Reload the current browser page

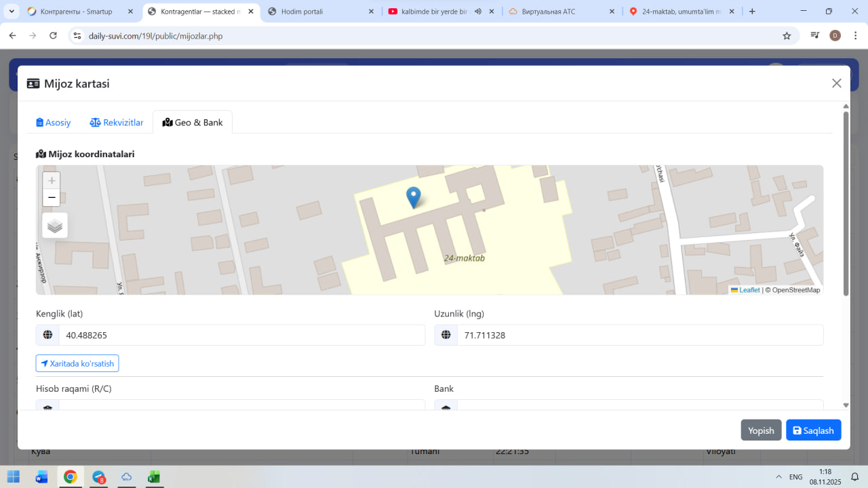pos(54,36)
